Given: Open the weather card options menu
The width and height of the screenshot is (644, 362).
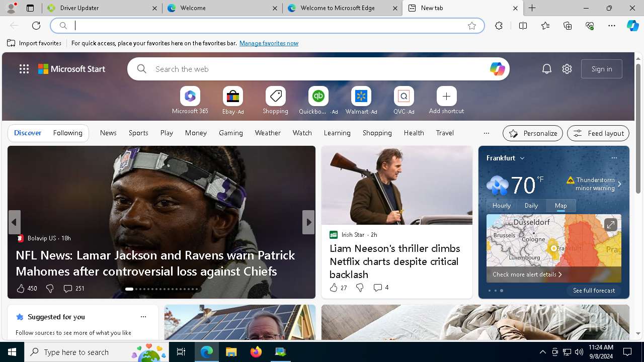Looking at the screenshot, I should (x=614, y=158).
